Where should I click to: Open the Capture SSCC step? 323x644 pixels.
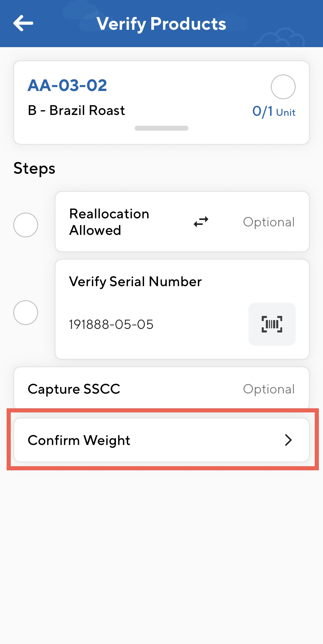tap(161, 389)
